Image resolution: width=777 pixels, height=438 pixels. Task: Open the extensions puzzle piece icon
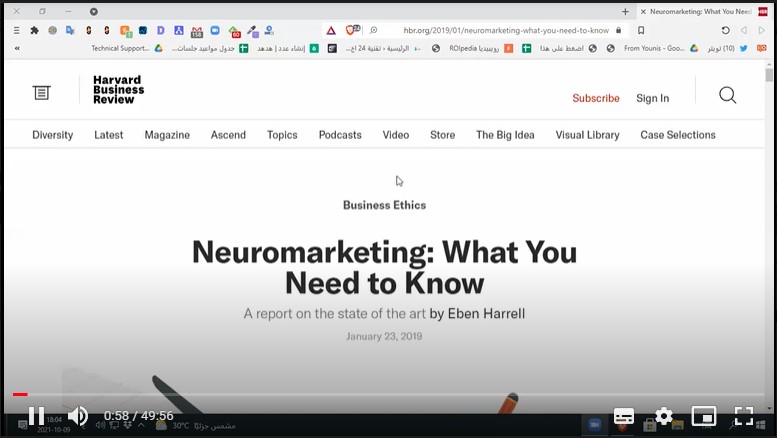(34, 31)
